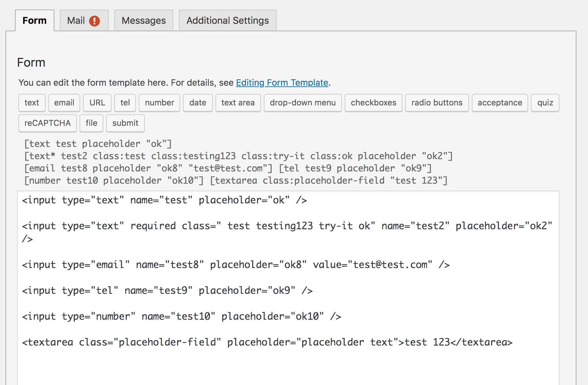Viewport: 588px width, 385px height.
Task: Click the '[text* test2' shortcode line
Action: point(238,156)
